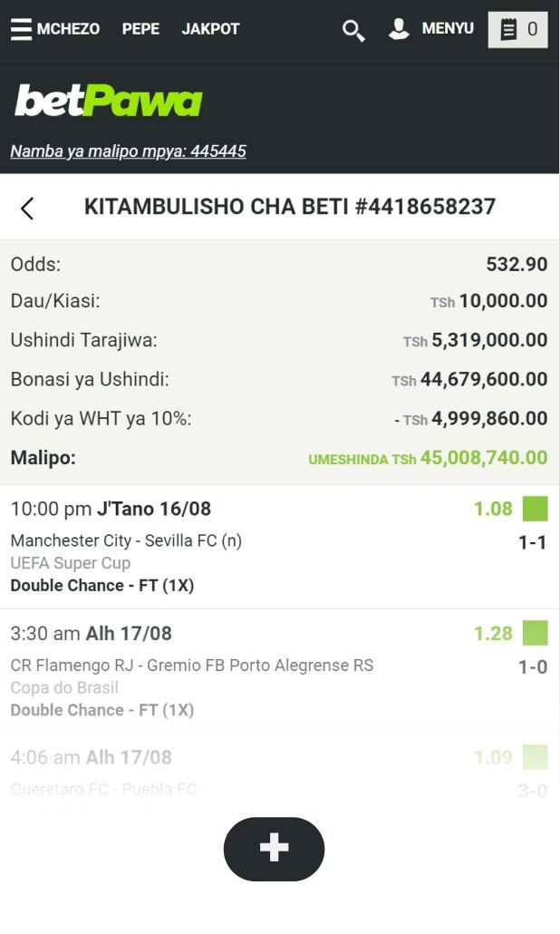Click the betPawa logo
This screenshot has height=934, width=560.
click(x=108, y=102)
